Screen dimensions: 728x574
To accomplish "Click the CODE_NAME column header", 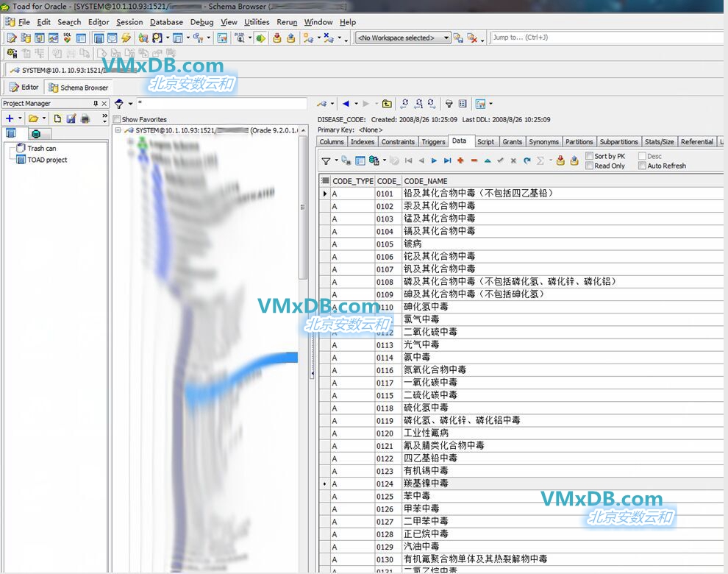I will 563,181.
